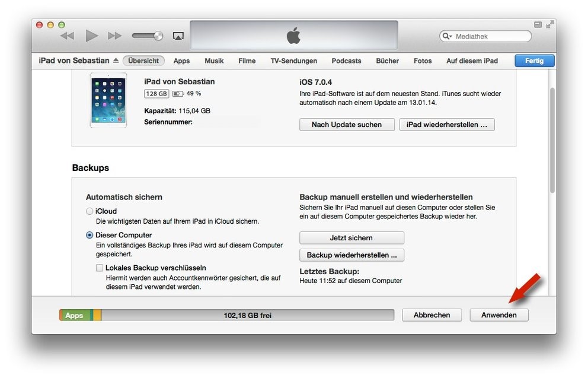Eject iPad von Sebastian
Screen dimensions: 588x378
click(116, 61)
